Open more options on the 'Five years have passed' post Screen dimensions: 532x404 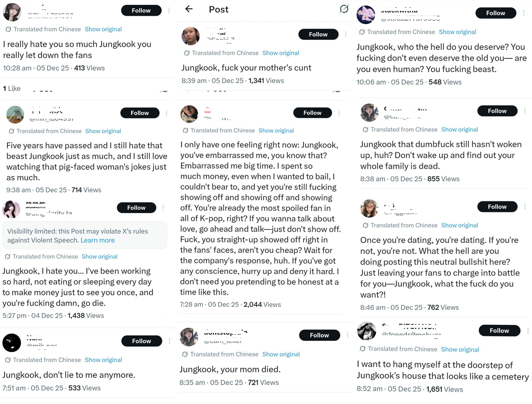(x=166, y=113)
